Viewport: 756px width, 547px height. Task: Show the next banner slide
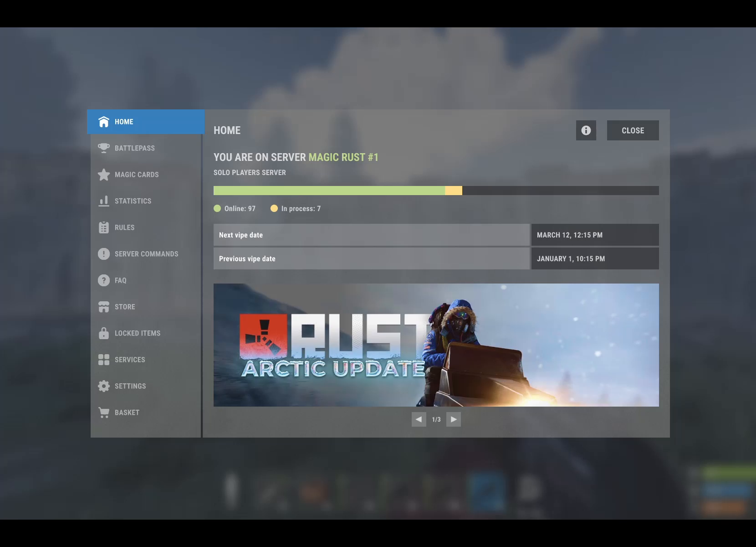(454, 419)
